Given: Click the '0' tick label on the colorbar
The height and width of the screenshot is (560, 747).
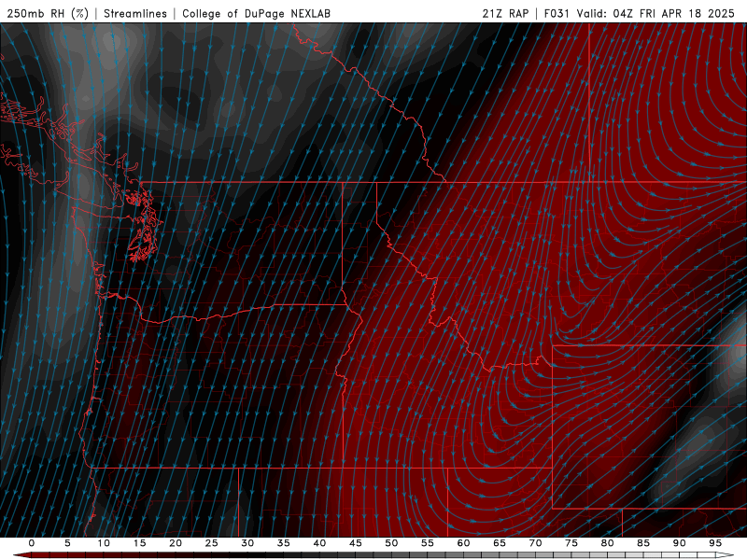Looking at the screenshot, I should (32, 543).
